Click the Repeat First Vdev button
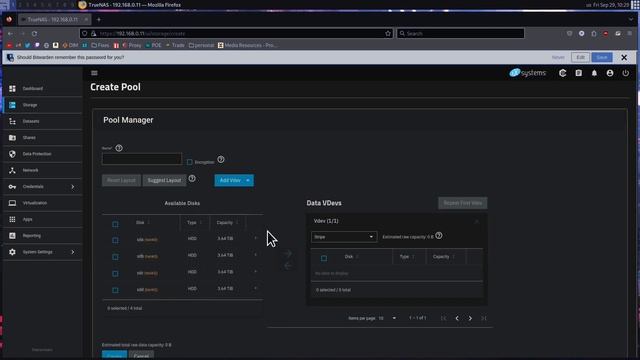Screen dimensions: 640x360 coord(462,203)
